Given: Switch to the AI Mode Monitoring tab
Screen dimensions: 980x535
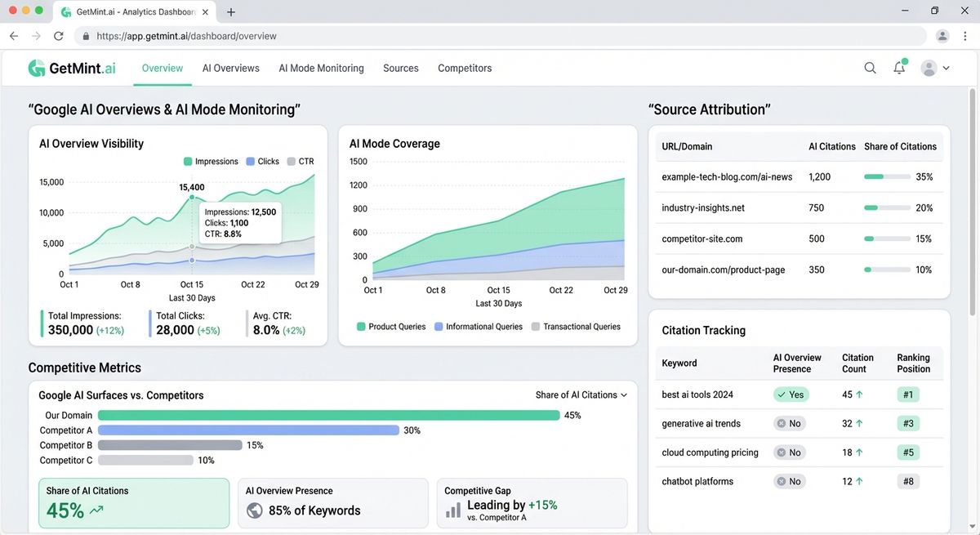Looking at the screenshot, I should (x=321, y=69).
